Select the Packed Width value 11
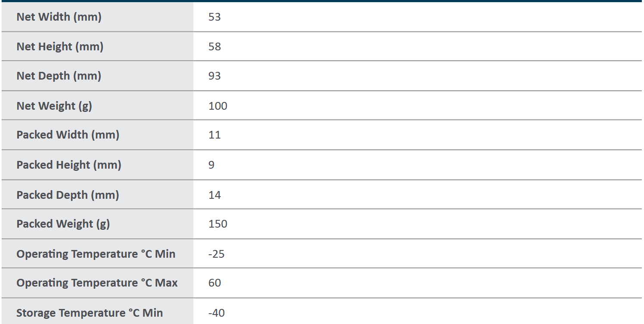644x324 pixels. (214, 135)
